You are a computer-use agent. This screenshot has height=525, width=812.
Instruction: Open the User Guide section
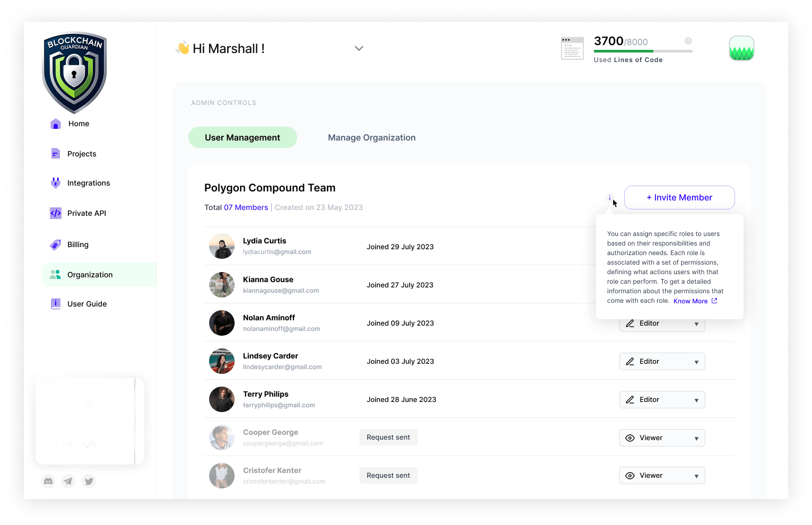click(55, 303)
